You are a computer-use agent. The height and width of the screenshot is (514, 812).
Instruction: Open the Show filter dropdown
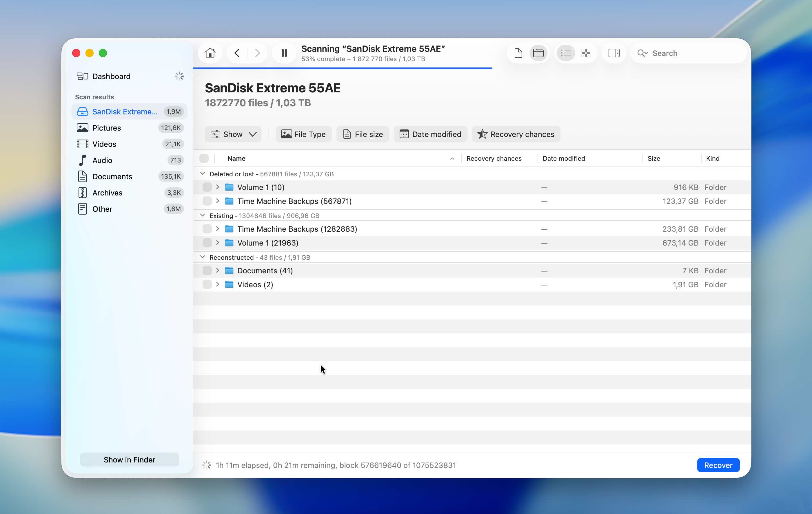[233, 134]
